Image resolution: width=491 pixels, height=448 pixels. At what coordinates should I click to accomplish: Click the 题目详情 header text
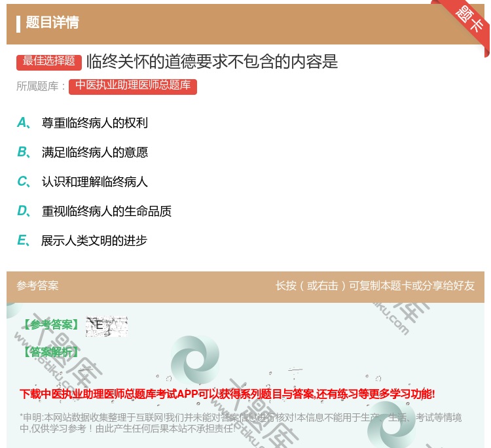52,22
